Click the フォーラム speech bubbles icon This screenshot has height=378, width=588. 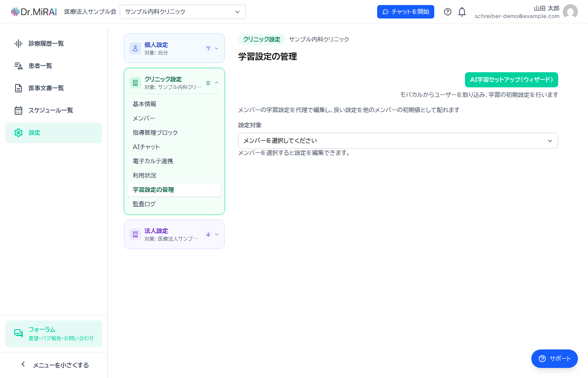click(x=18, y=333)
